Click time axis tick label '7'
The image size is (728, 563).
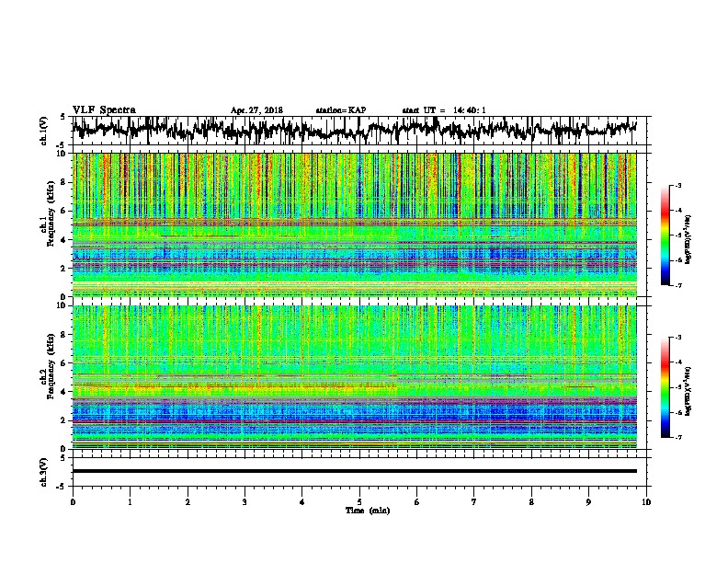pos(474,502)
